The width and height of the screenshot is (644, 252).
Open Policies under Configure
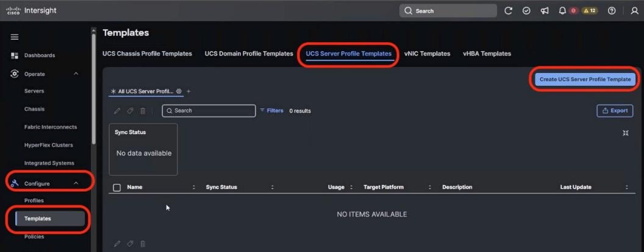[34, 237]
